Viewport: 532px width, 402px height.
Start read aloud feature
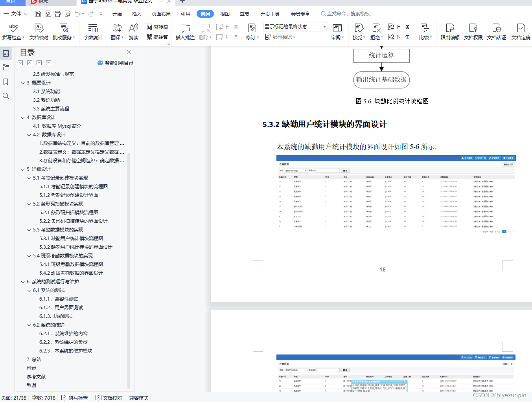(x=133, y=32)
